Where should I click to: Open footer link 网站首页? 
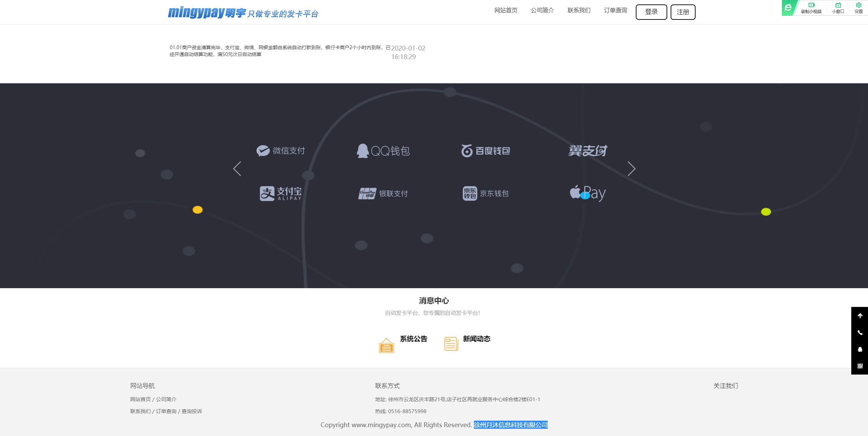tap(140, 399)
